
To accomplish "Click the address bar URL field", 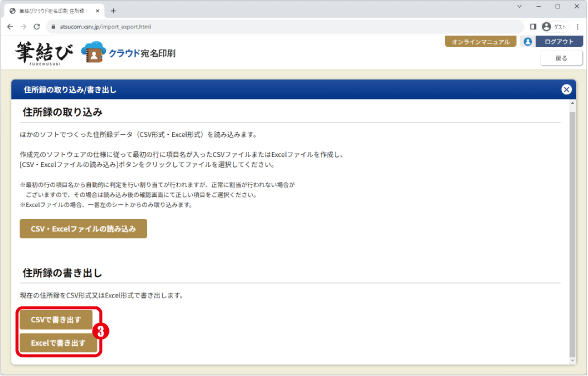I will [285, 27].
